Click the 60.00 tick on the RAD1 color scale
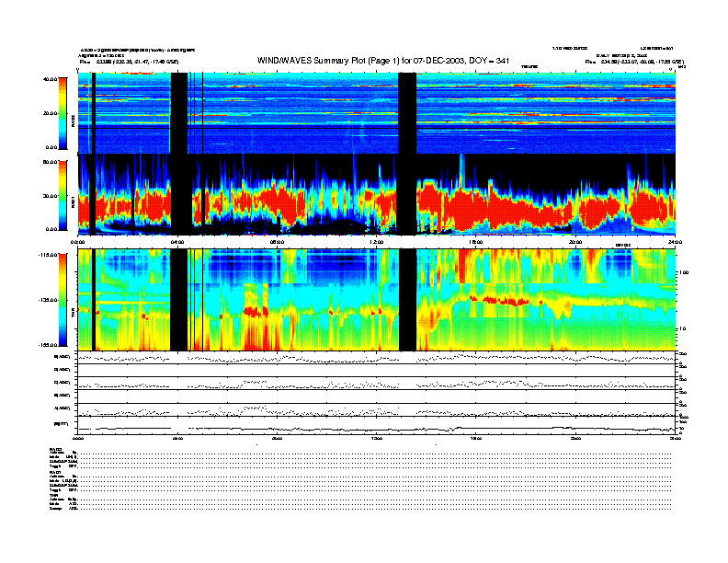 pos(51,162)
